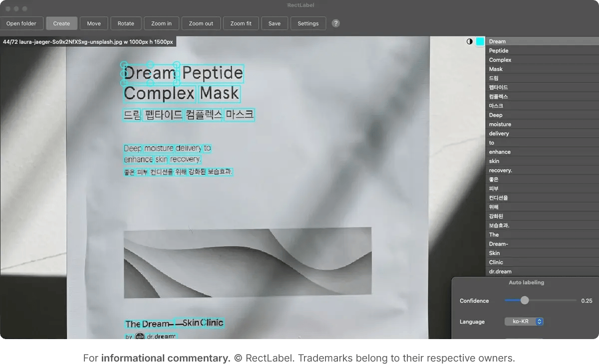Toggle the contrast half-circle icon
The width and height of the screenshot is (599, 364).
(469, 41)
